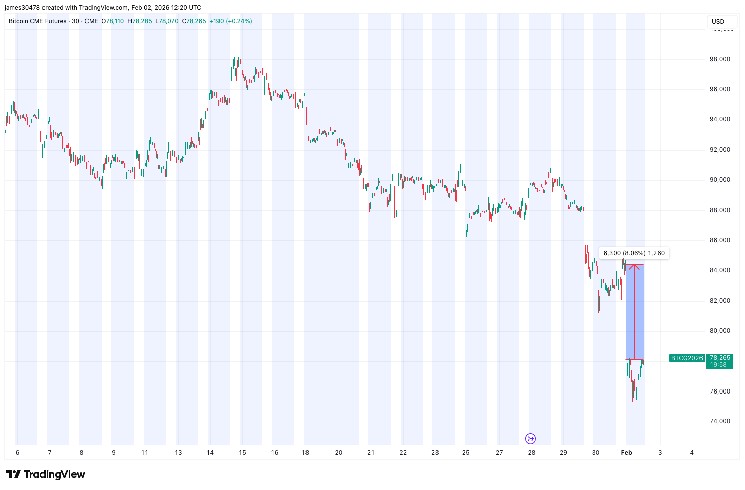This screenshot has height=490, width=745.
Task: Click the candlestick peak near the 15th
Action: (x=236, y=62)
